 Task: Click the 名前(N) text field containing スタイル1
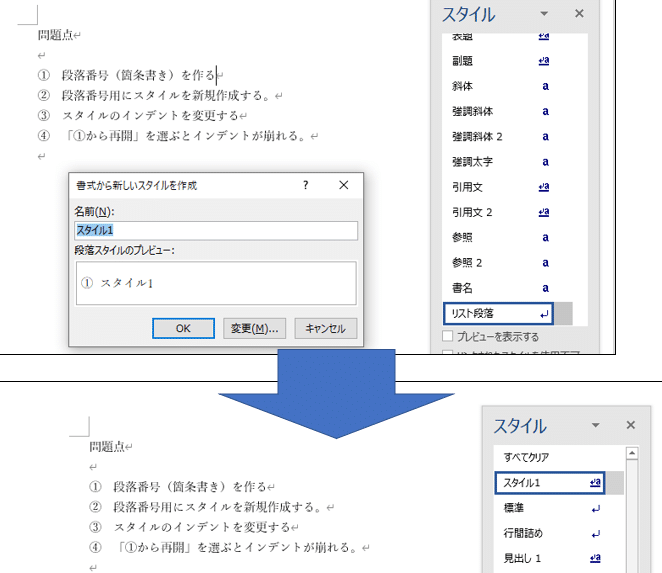216,231
